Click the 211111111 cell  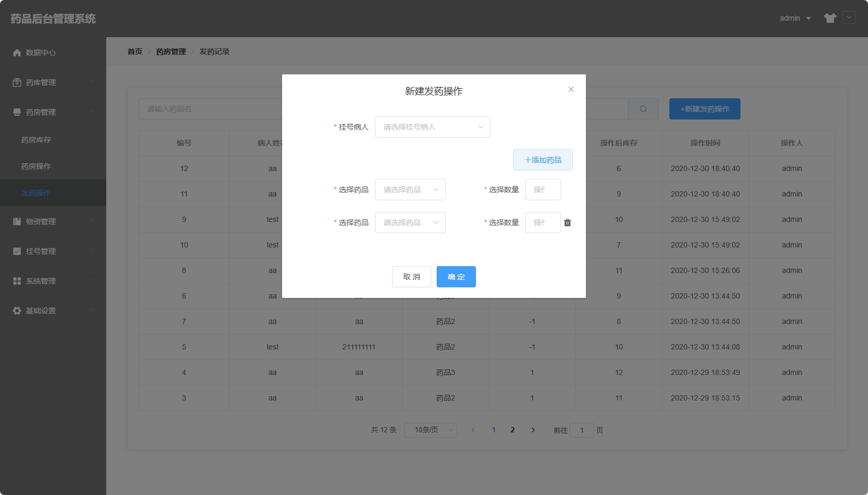click(359, 347)
